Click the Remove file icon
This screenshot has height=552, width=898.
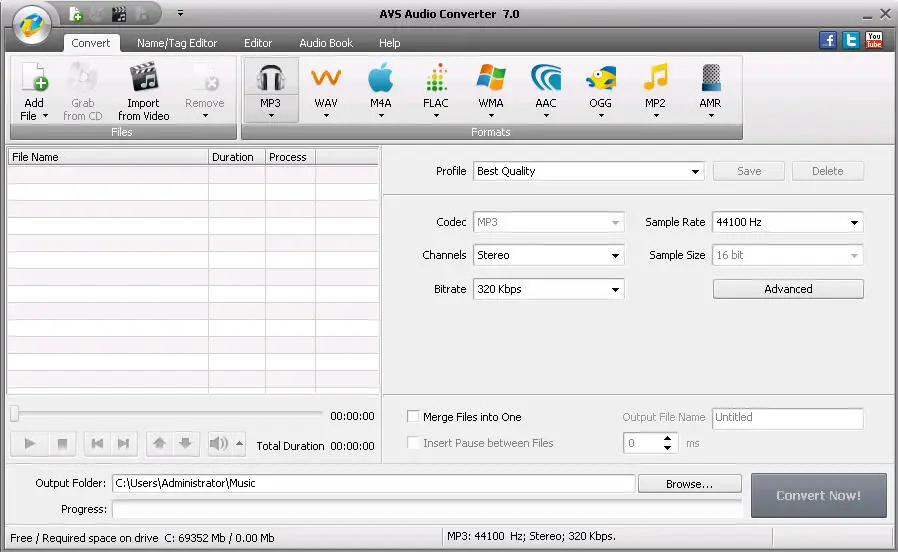(x=204, y=77)
